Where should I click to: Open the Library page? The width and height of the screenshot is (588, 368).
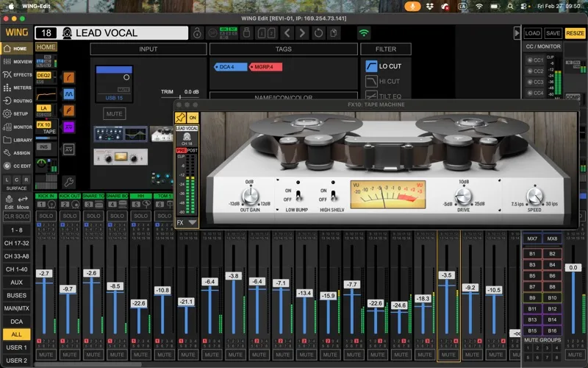tap(17, 140)
